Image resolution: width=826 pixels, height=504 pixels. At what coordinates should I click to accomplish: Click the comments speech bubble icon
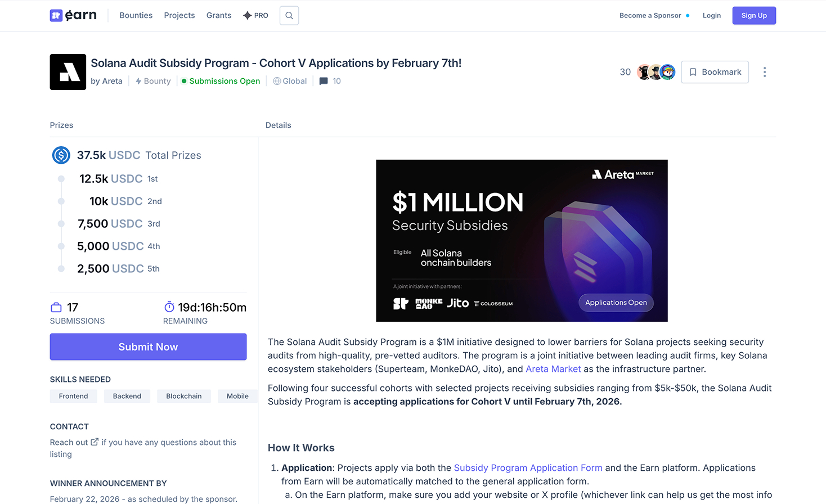coord(324,81)
